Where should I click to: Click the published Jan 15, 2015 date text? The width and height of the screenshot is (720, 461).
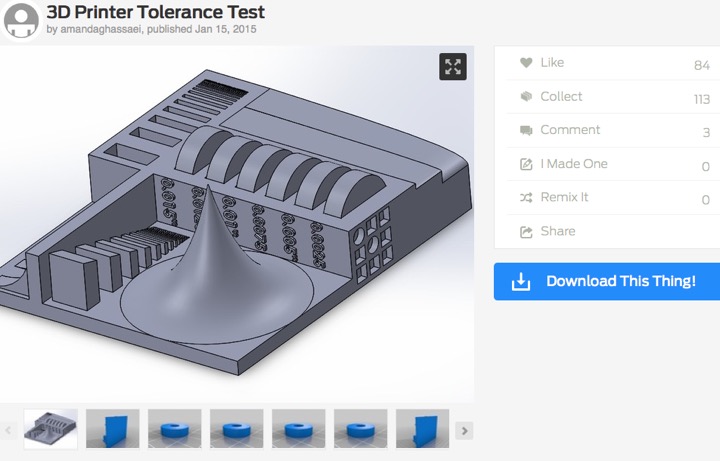(x=202, y=29)
